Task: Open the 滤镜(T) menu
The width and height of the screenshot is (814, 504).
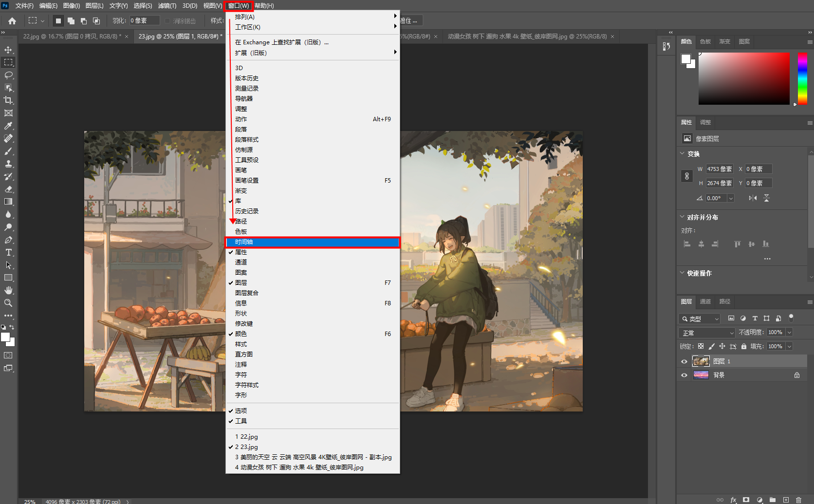Action: pyautogui.click(x=167, y=6)
